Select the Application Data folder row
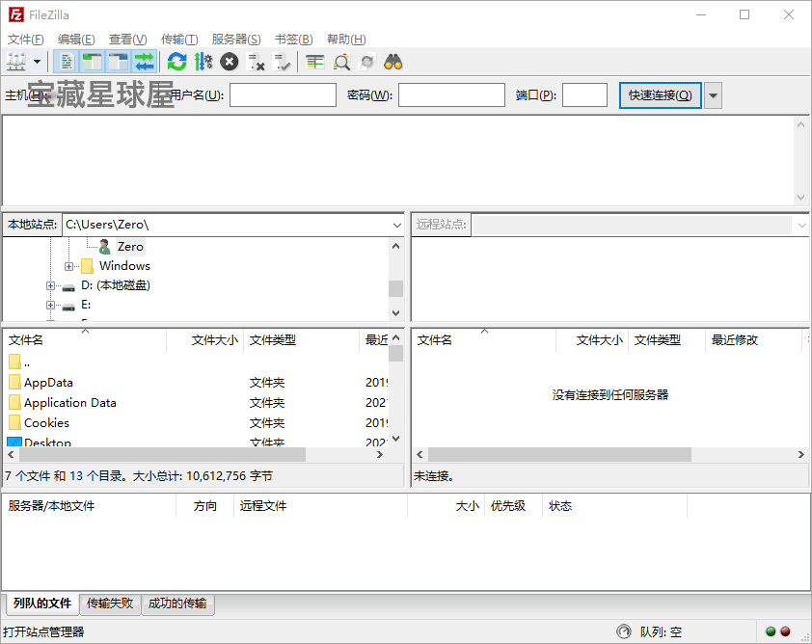 pyautogui.click(x=196, y=403)
